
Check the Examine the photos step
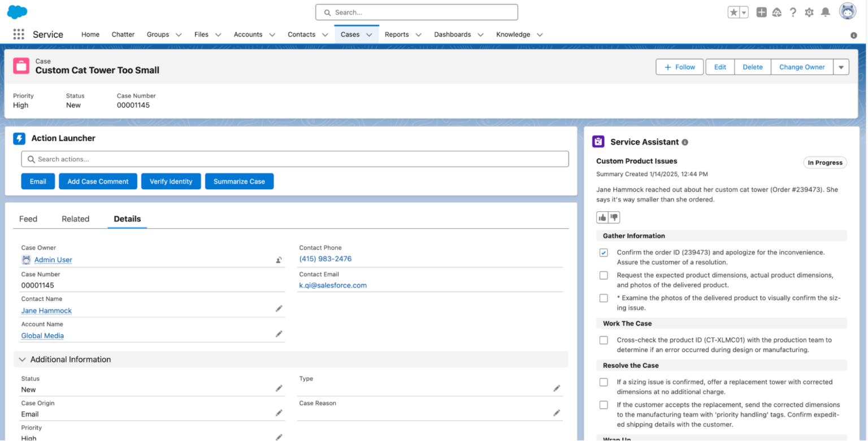604,298
